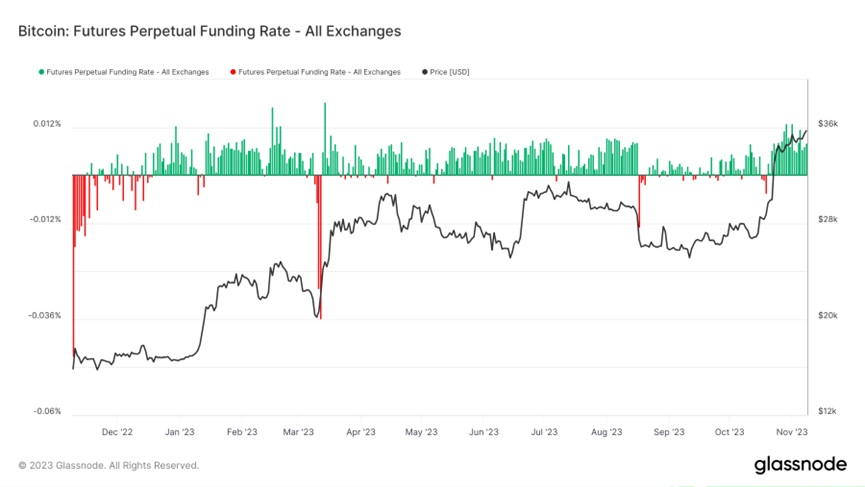Select the Mar '23 date label
This screenshot has width=865, height=487.
pos(298,432)
